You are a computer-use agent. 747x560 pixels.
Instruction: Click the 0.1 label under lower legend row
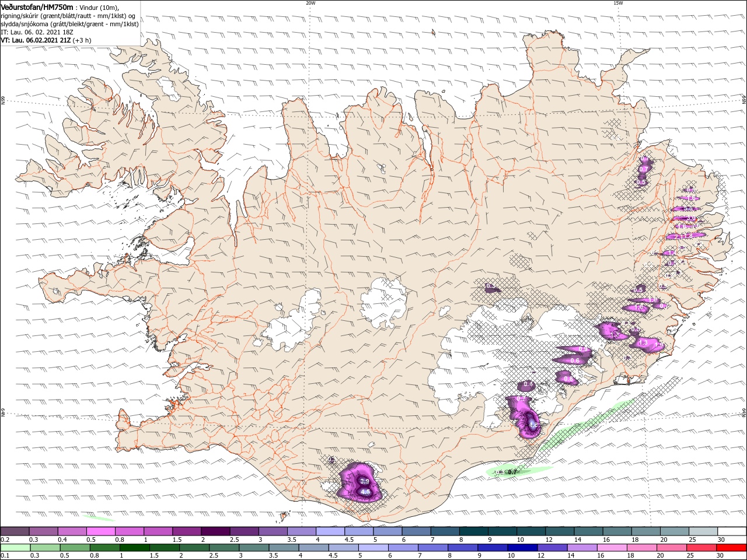[4, 556]
